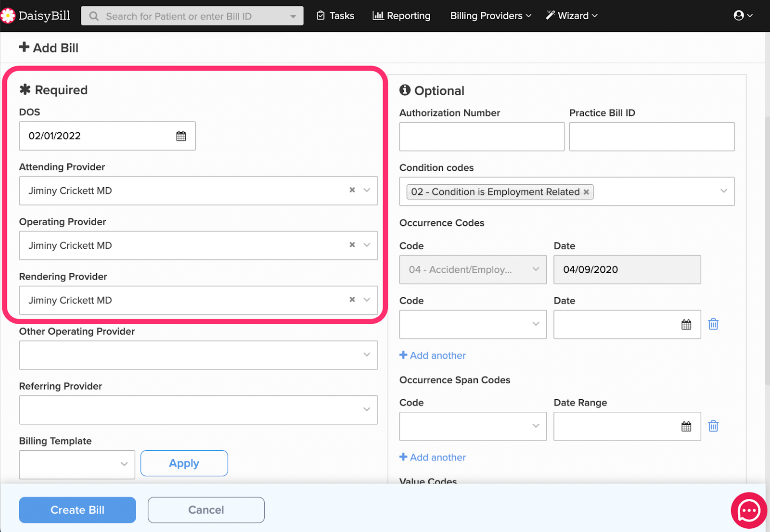
Task: Clear the Rendering Provider selection
Action: [x=352, y=300]
